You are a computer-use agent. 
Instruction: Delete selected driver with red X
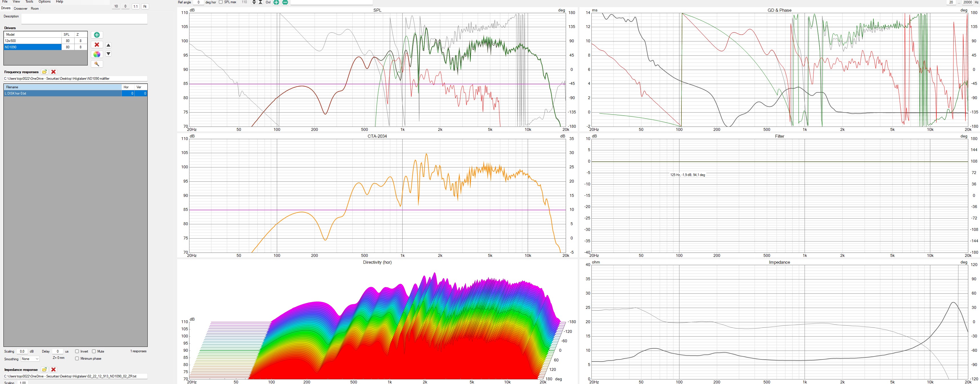coord(97,45)
